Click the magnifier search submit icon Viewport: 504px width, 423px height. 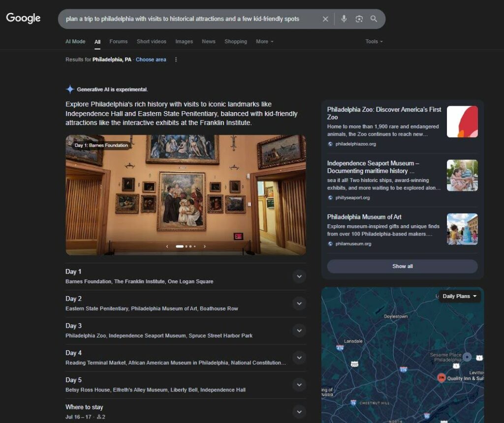[x=374, y=19]
